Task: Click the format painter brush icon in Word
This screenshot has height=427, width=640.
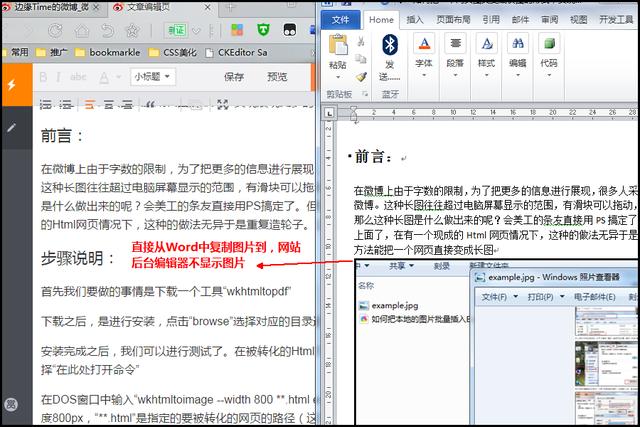Action: (361, 77)
